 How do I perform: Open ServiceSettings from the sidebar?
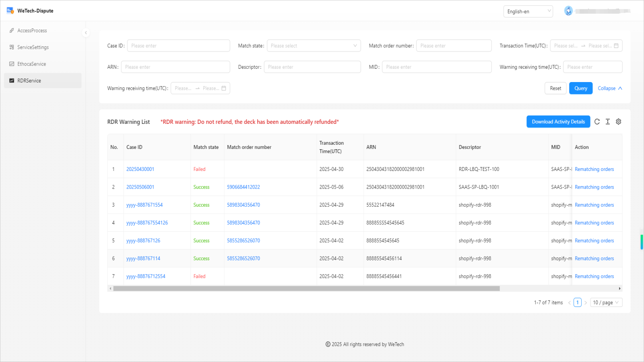pyautogui.click(x=33, y=47)
